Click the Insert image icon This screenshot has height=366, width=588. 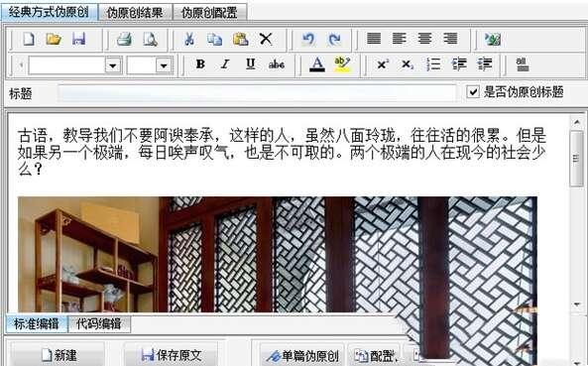(493, 39)
